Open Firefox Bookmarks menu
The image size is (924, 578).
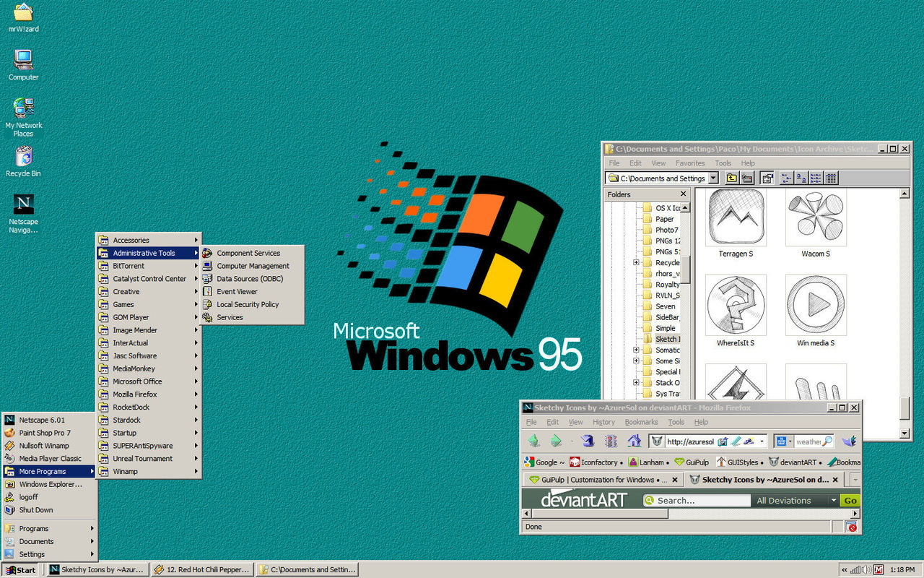(x=641, y=422)
